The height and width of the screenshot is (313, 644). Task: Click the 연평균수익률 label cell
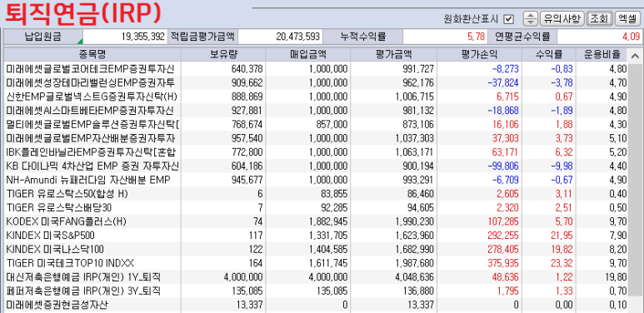tap(522, 37)
